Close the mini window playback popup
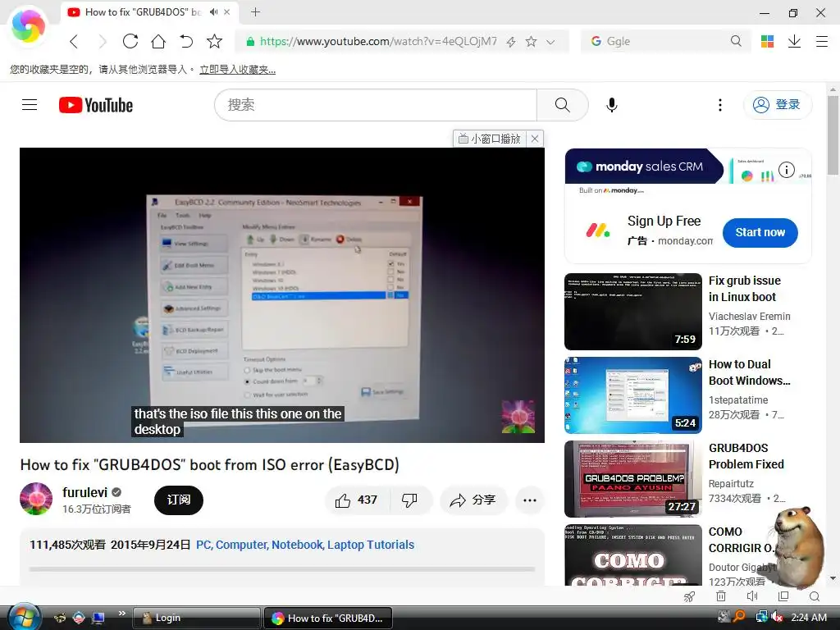840x630 pixels. click(x=535, y=139)
